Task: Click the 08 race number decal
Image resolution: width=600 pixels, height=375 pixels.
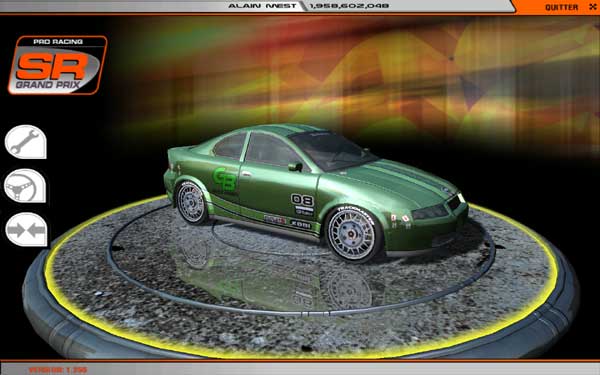Action: [302, 200]
